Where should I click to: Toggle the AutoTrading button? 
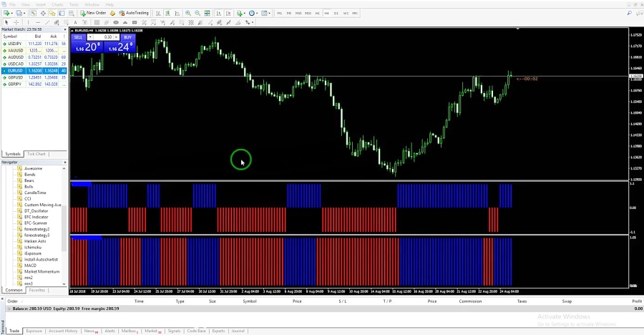(x=134, y=13)
